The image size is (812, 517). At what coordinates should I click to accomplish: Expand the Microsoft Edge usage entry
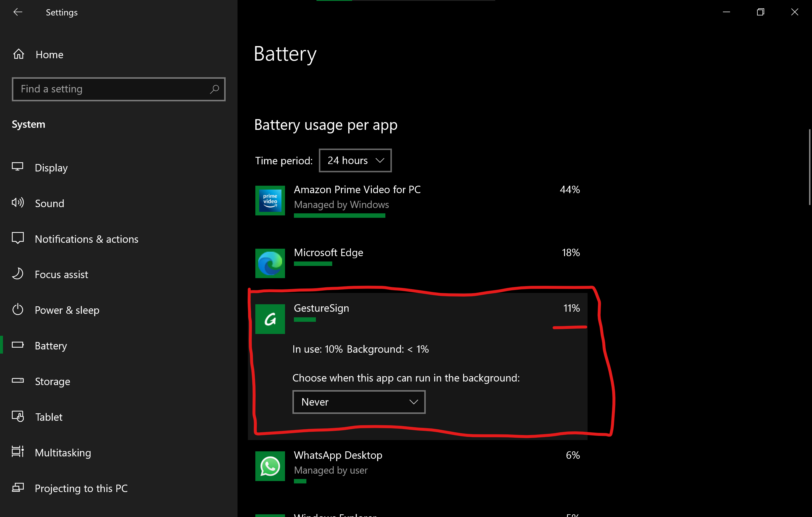pyautogui.click(x=417, y=264)
